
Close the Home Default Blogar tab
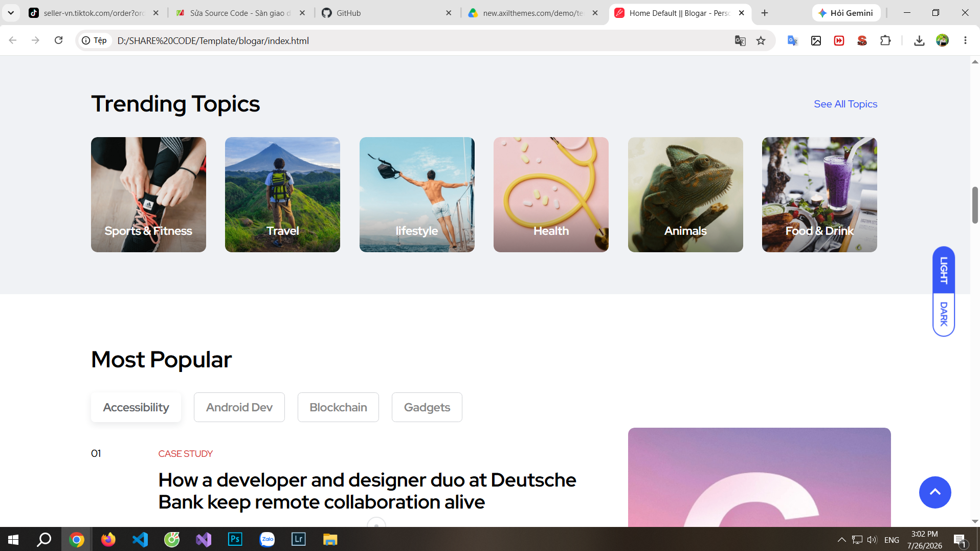tap(742, 13)
